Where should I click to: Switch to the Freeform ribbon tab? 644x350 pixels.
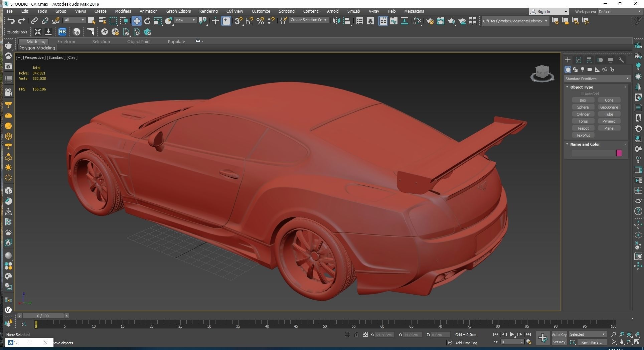point(66,41)
